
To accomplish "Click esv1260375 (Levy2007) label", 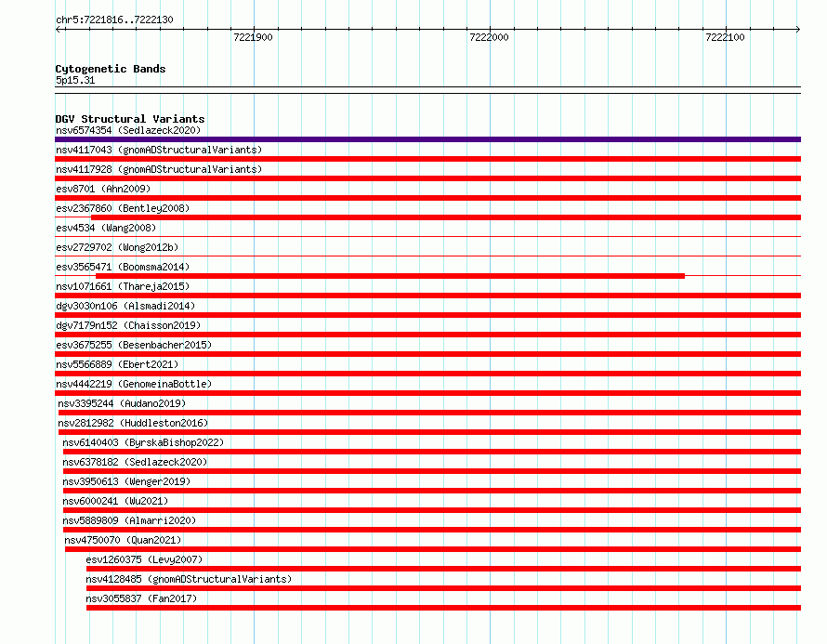I will 144,559.
